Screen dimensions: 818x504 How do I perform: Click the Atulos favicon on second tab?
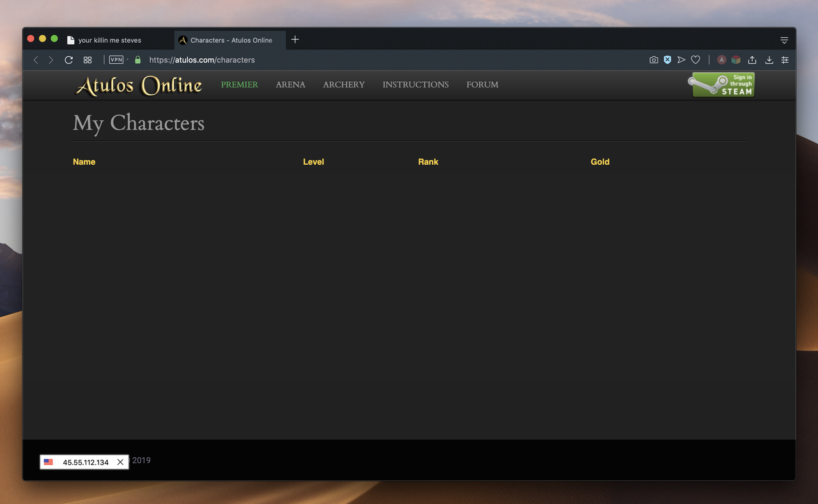click(183, 40)
